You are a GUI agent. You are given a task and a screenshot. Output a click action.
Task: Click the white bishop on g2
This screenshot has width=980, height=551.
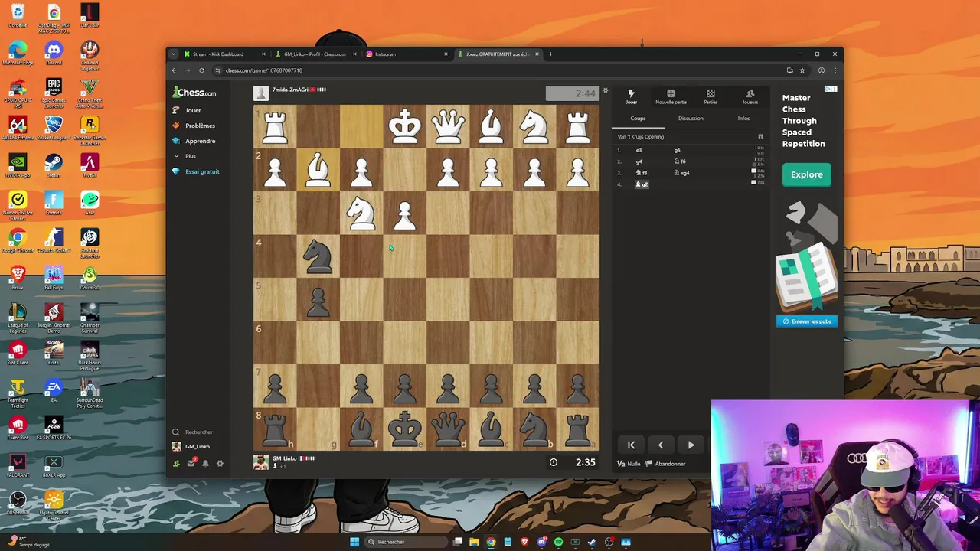pos(318,170)
